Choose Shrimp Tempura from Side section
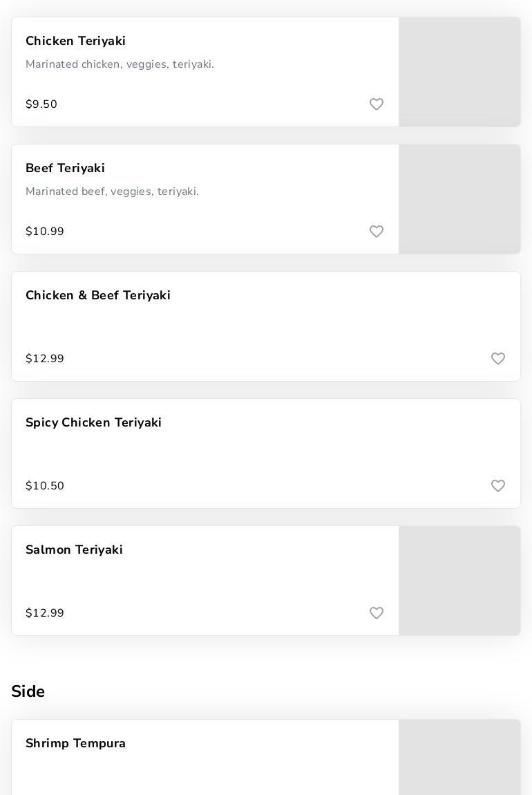532x795 pixels. [x=76, y=744]
